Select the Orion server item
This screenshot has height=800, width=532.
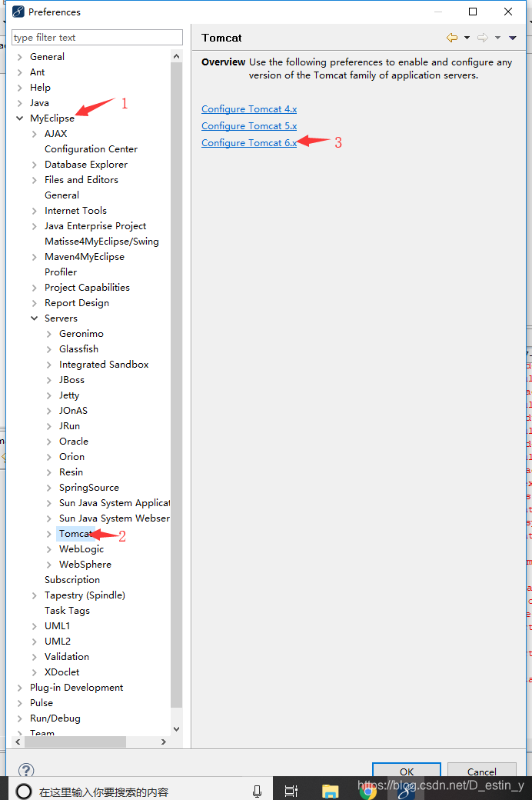coord(71,457)
